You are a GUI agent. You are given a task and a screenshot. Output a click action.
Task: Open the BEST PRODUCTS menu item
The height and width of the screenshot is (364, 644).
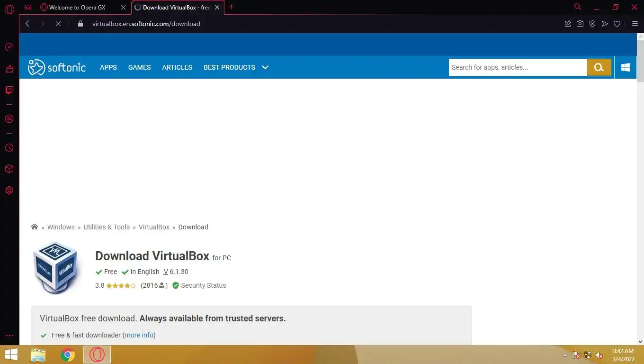tap(229, 67)
